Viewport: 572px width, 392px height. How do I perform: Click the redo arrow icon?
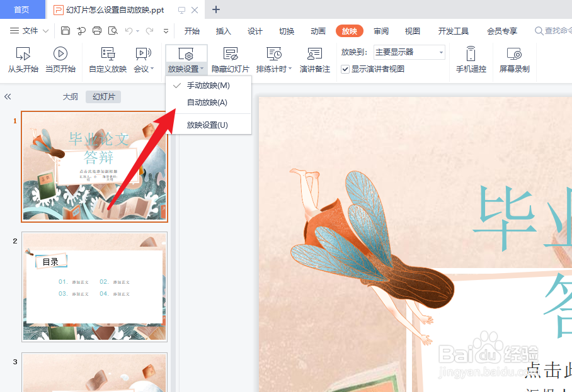coord(149,31)
